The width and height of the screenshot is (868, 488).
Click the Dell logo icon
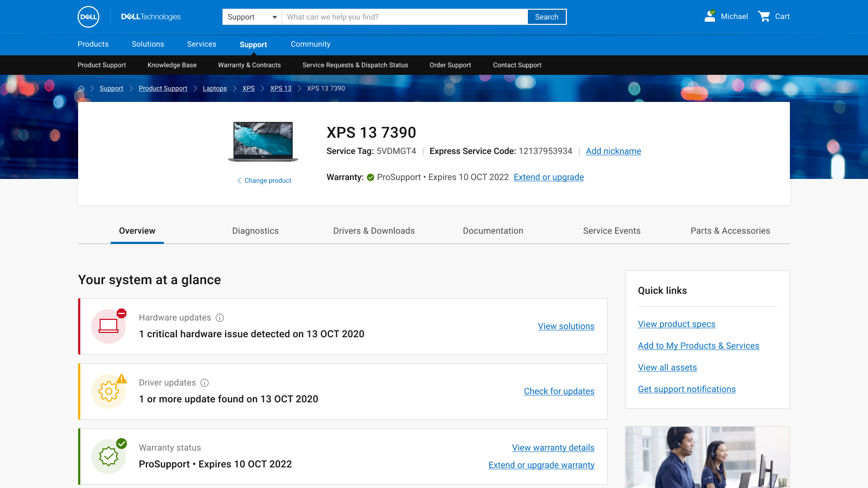[x=88, y=17]
